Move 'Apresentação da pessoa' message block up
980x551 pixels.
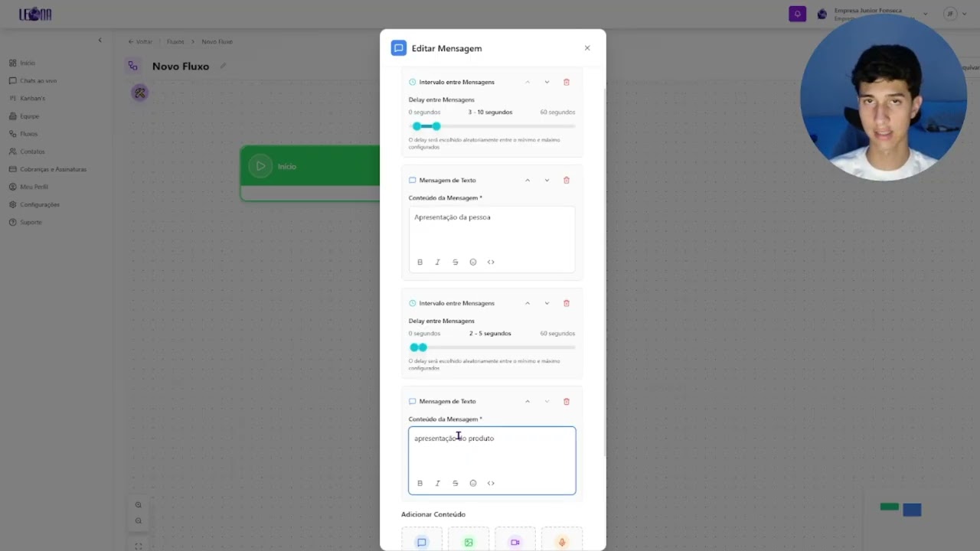tap(528, 180)
